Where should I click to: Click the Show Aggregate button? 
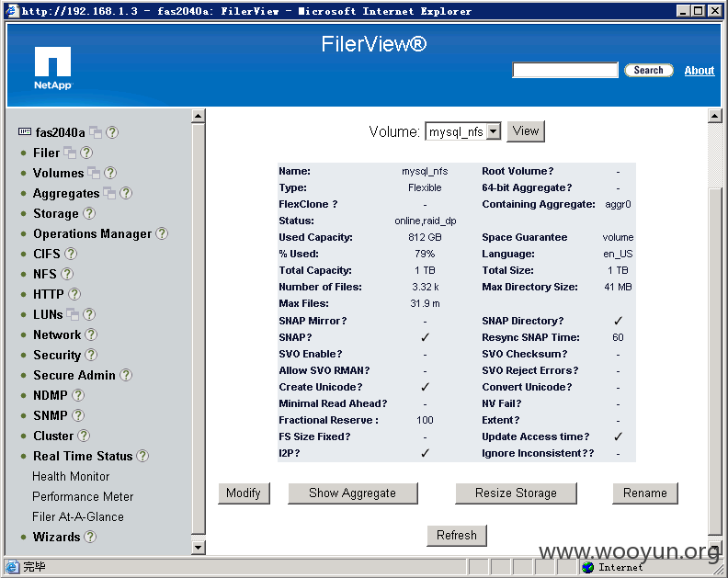pyautogui.click(x=353, y=493)
